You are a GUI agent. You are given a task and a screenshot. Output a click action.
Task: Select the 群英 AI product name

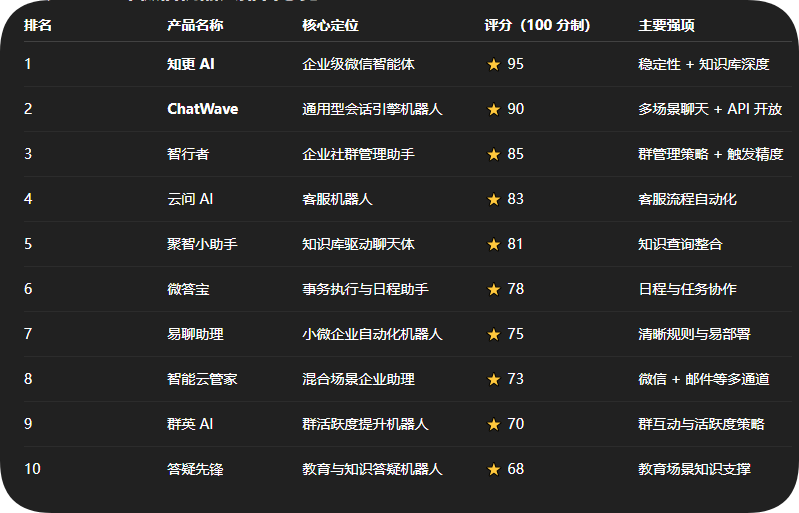[190, 424]
